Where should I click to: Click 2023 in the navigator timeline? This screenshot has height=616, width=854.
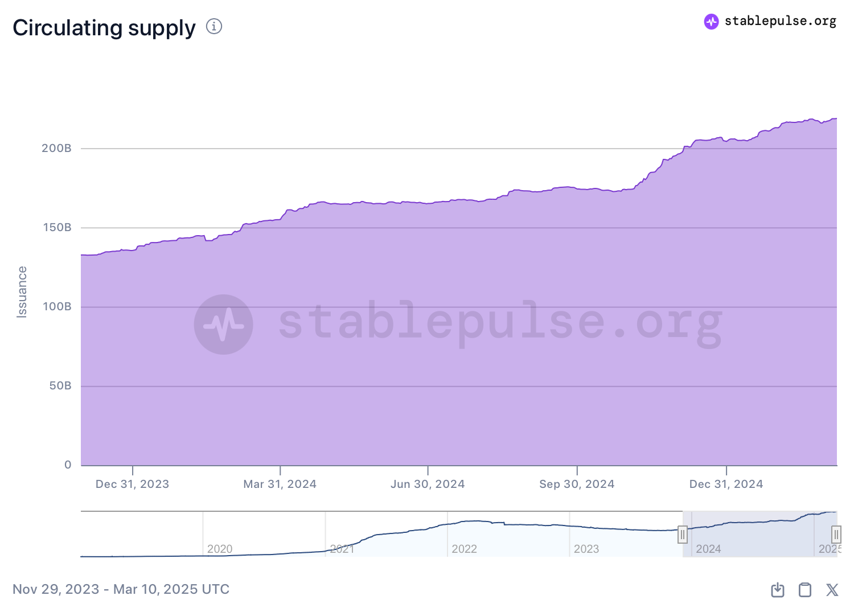[x=586, y=549]
